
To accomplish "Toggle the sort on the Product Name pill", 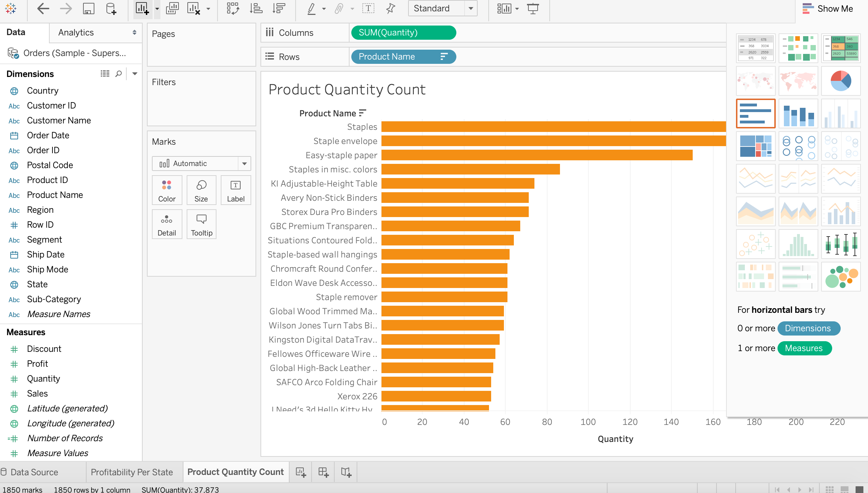I will 443,56.
